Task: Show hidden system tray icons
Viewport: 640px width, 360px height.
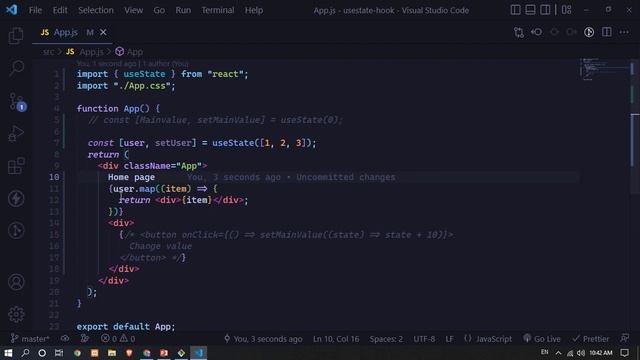Action: [x=558, y=353]
